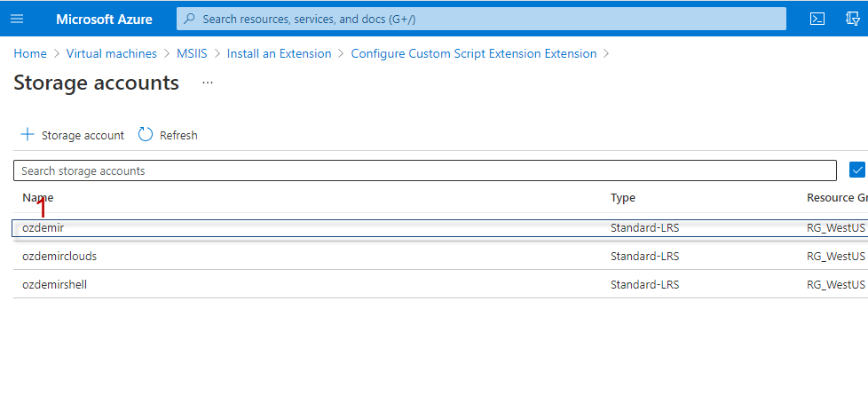The width and height of the screenshot is (868, 412).
Task: Open the ellipsis next to Storage accounts
Action: [x=208, y=83]
